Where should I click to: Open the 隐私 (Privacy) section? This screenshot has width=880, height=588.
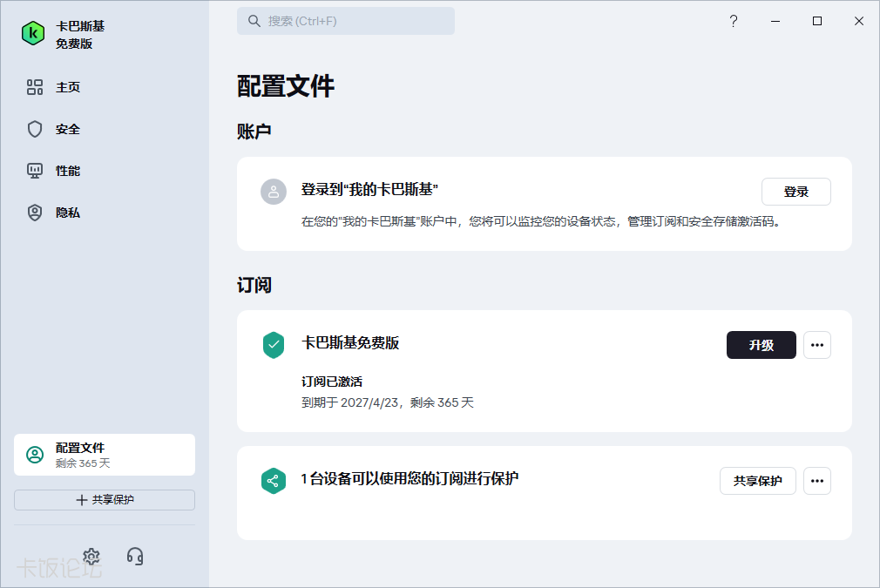coord(68,213)
